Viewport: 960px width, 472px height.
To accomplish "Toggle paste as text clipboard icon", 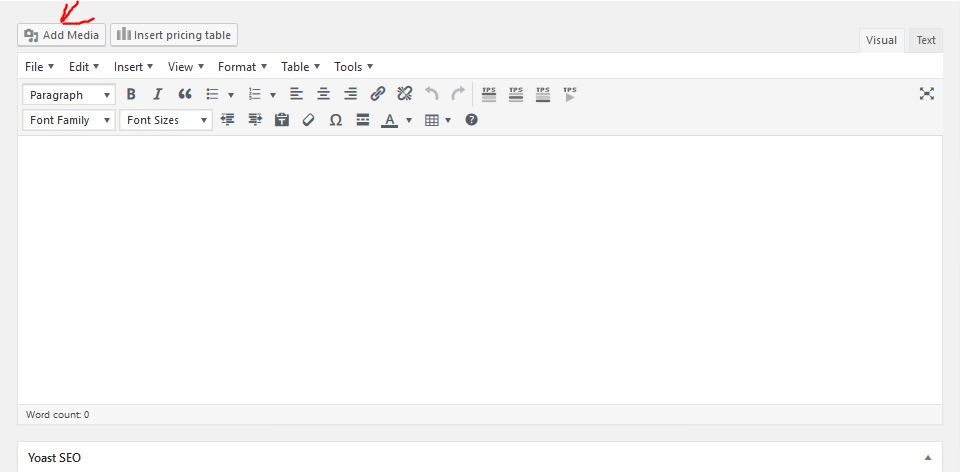I will [x=282, y=120].
